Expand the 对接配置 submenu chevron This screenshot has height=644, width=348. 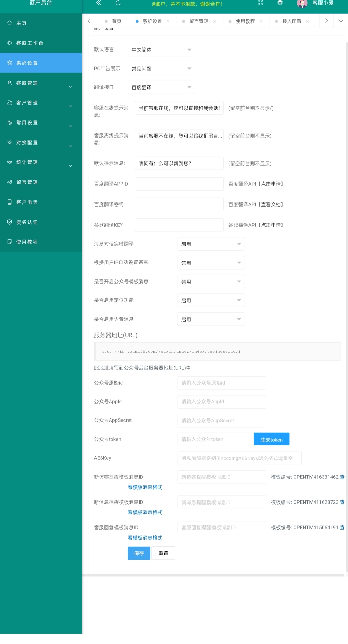click(x=70, y=146)
